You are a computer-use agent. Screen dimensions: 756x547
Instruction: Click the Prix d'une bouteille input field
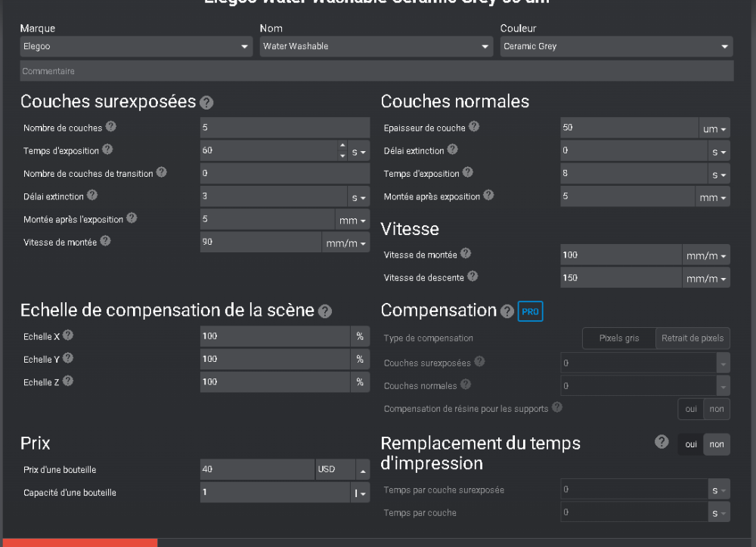[x=257, y=469]
